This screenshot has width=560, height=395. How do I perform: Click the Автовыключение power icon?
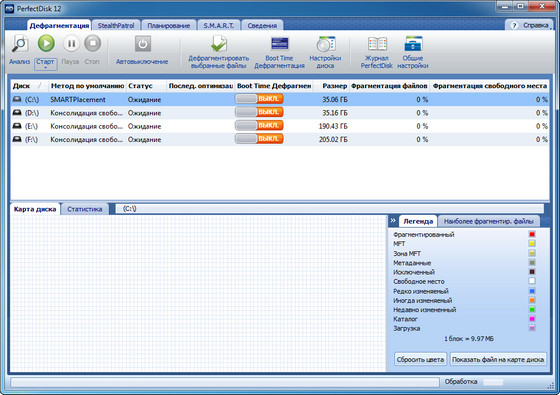[142, 44]
